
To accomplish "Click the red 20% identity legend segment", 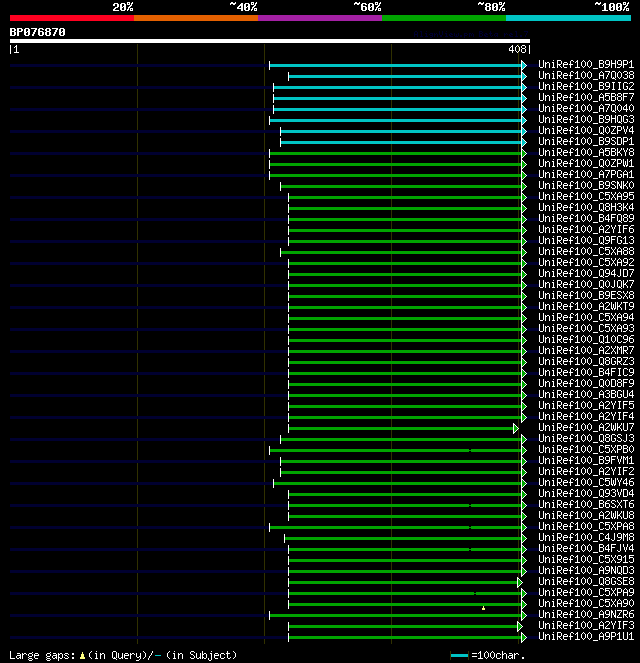I will coord(72,18).
